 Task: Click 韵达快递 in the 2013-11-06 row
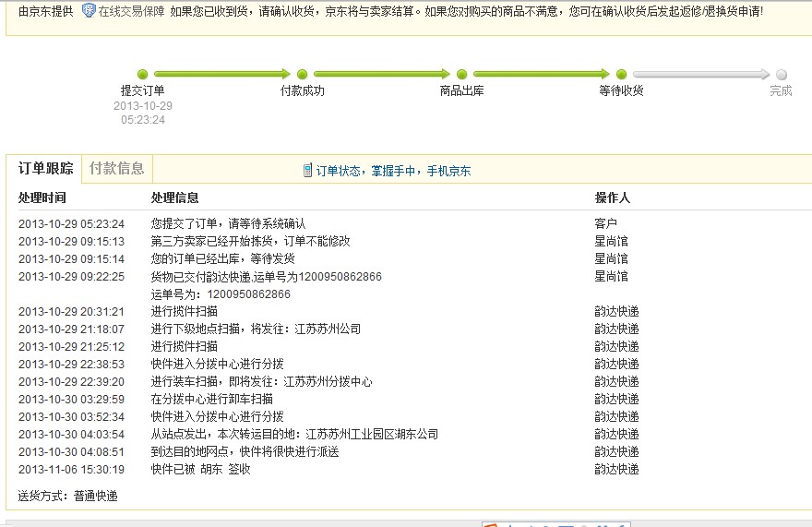coord(616,469)
